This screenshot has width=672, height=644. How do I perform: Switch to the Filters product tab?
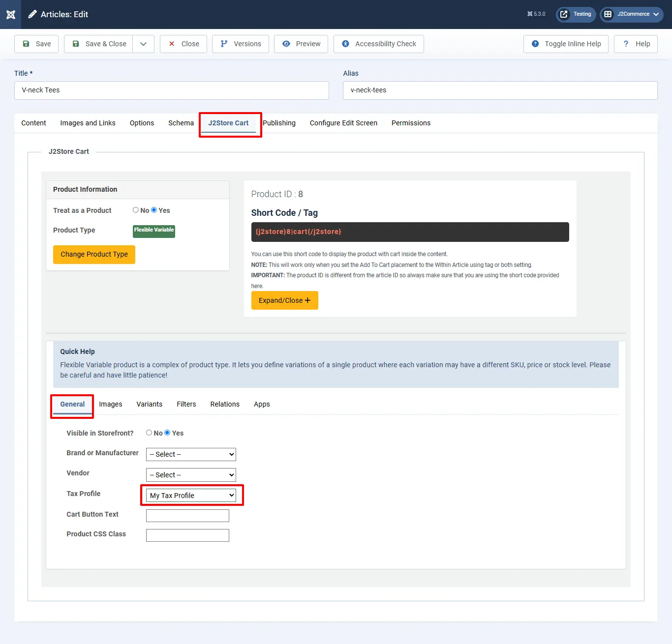point(186,404)
